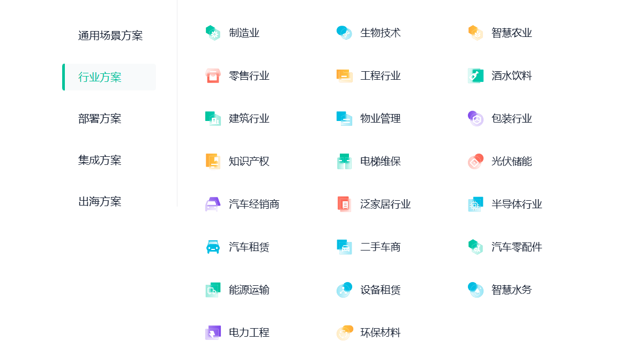Screen dimensions: 625x364
Task: Visit the 环保材料 link
Action: coord(380,332)
